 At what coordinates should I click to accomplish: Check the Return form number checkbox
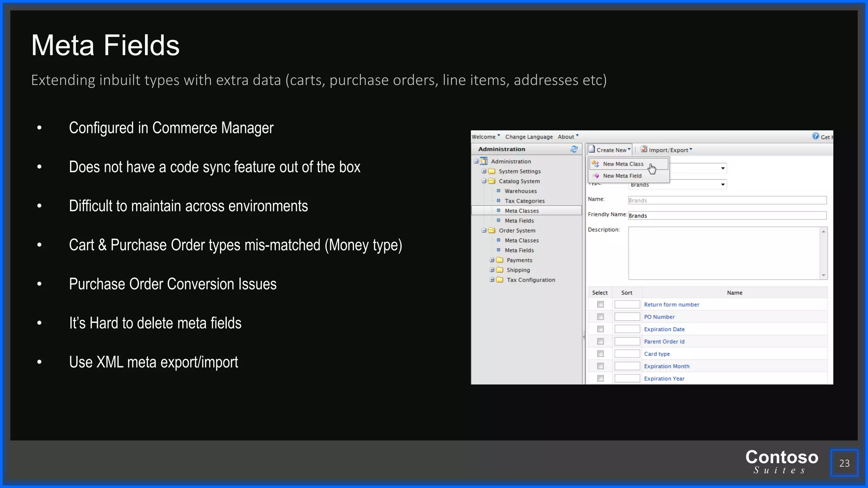[x=600, y=304]
